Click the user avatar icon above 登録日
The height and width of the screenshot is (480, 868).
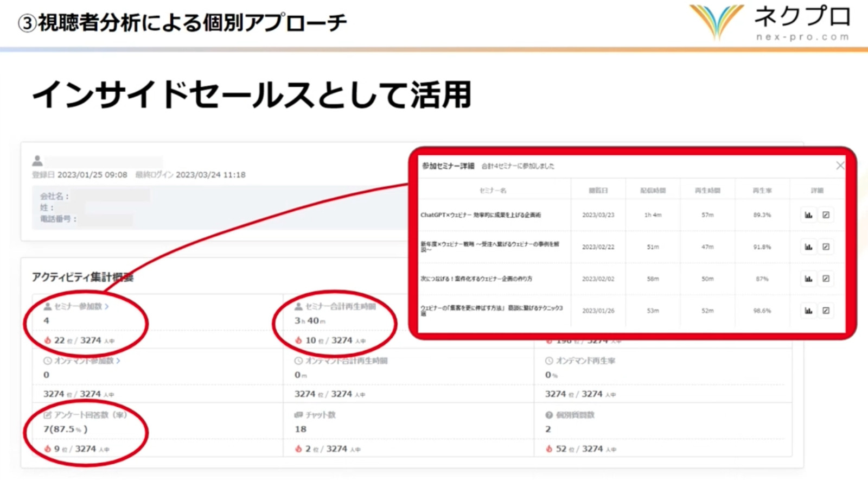(37, 161)
